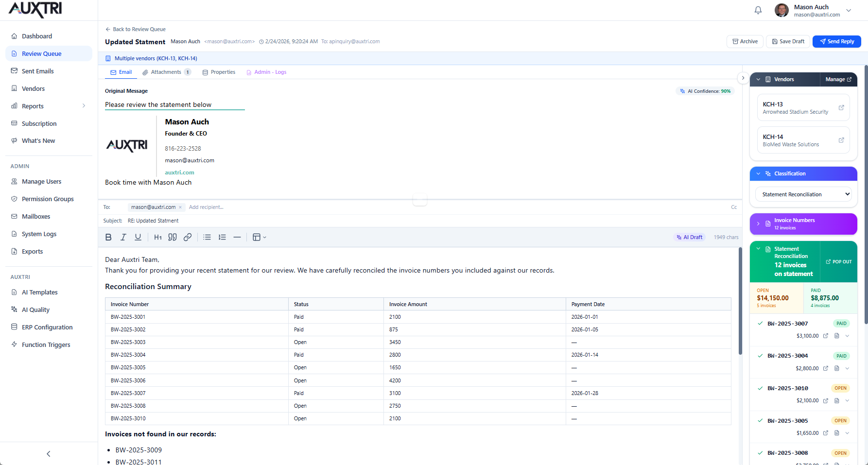View document icon for BW-2025-3007

click(x=836, y=336)
